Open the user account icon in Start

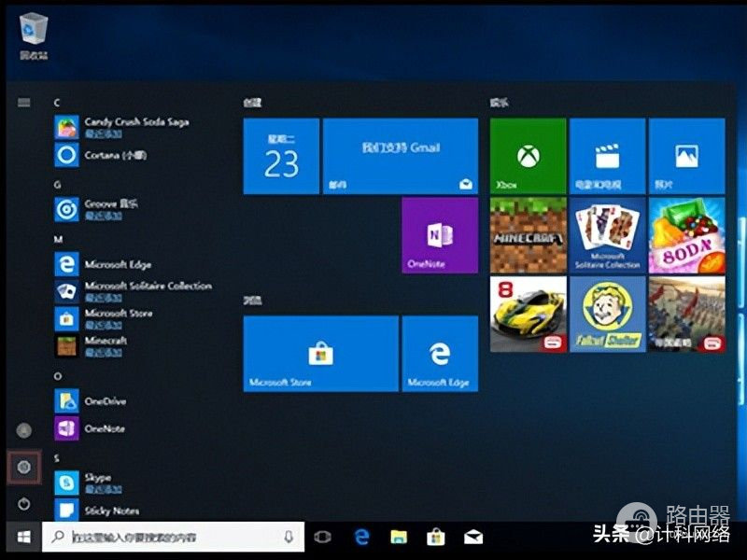point(24,430)
